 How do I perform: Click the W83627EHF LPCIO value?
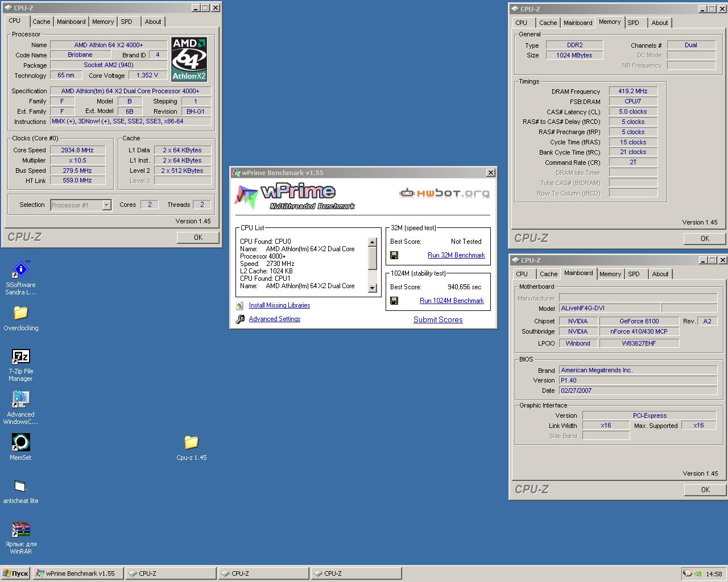pyautogui.click(x=639, y=343)
